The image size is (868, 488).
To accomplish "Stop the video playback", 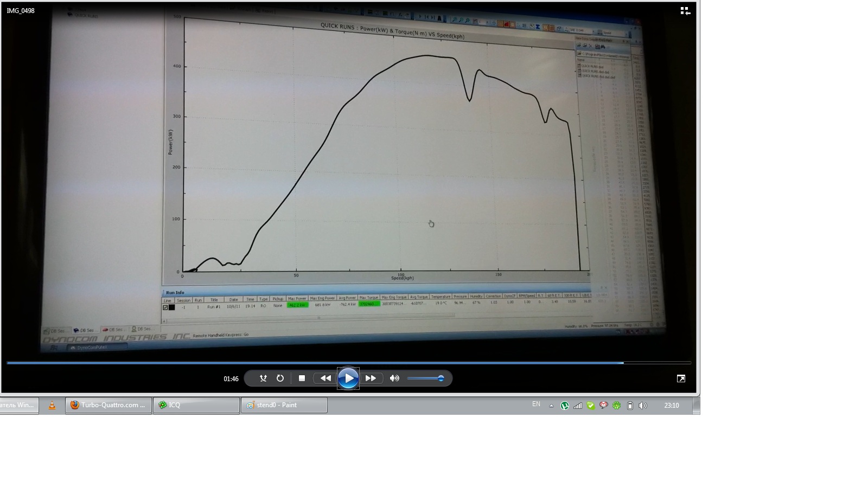I will tap(302, 378).
